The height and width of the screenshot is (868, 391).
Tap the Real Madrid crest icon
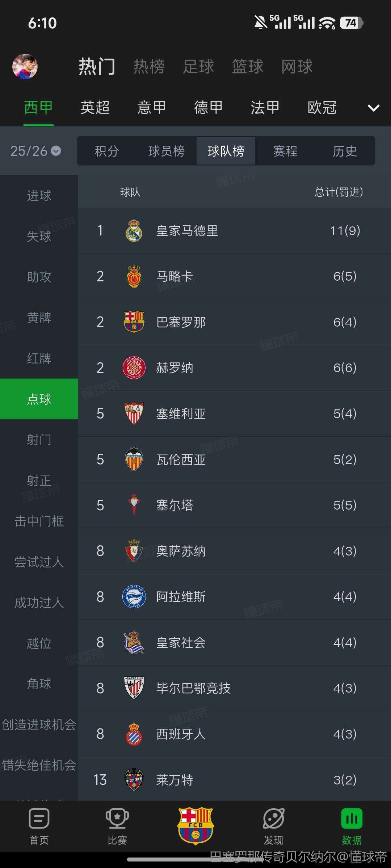pos(134,231)
